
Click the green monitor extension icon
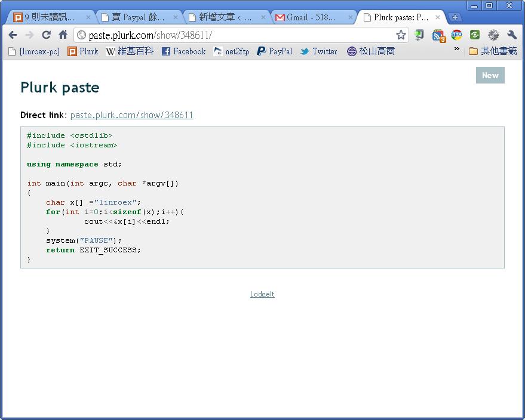tap(419, 35)
